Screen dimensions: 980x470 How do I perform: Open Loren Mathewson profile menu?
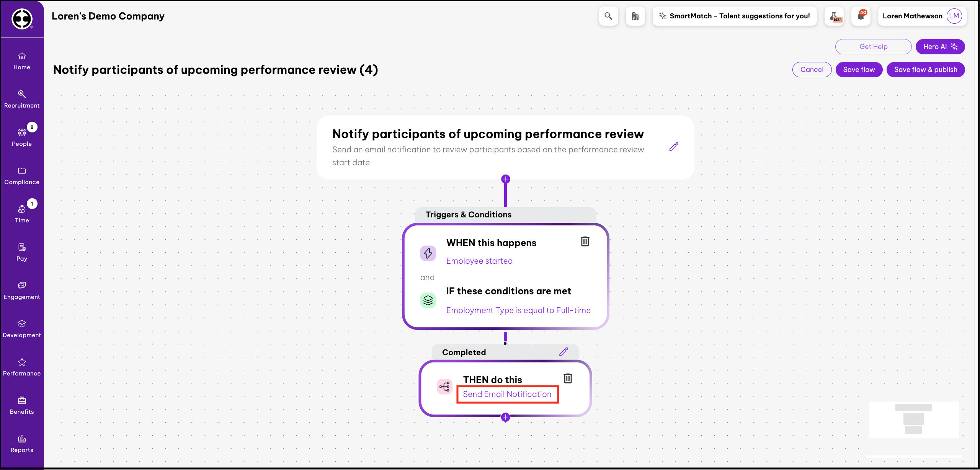(x=922, y=16)
